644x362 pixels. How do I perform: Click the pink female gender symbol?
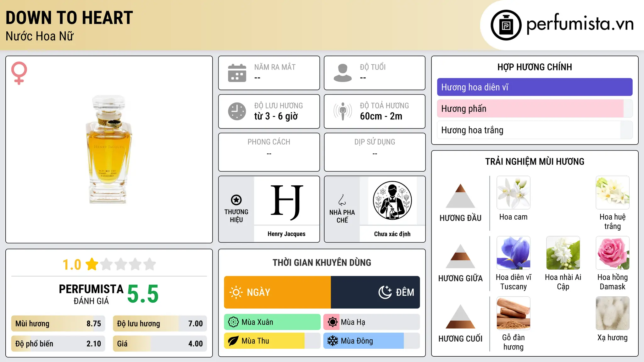pos(19,73)
